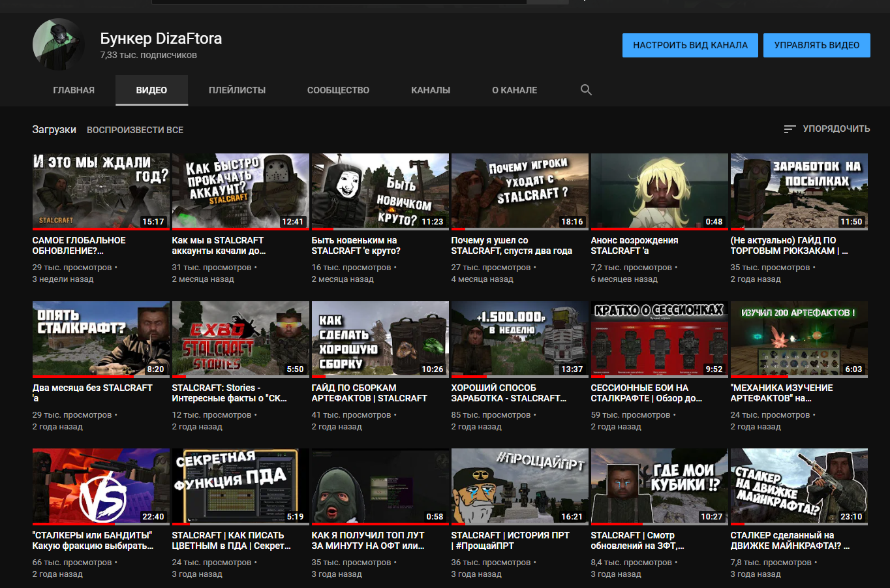Open the УПОРЯДОЧИТЬ sort dropdown
Screen dimensions: 890x588
[x=827, y=129]
